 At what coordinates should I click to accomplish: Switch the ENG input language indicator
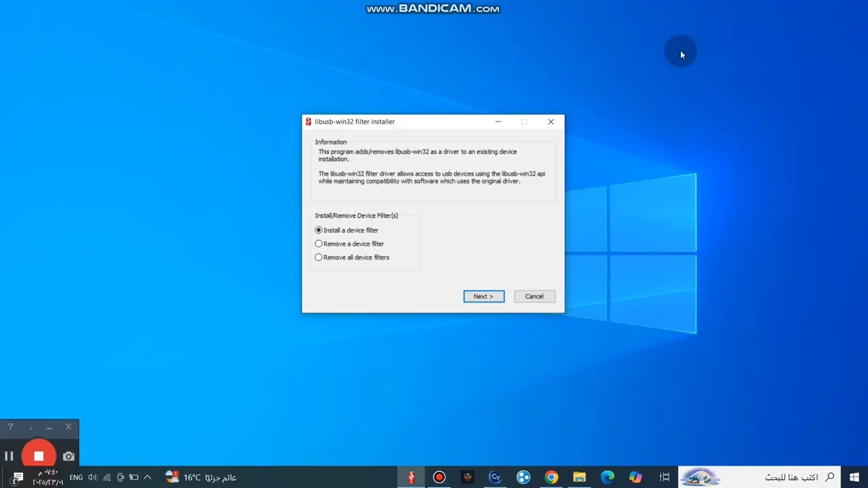(x=76, y=477)
